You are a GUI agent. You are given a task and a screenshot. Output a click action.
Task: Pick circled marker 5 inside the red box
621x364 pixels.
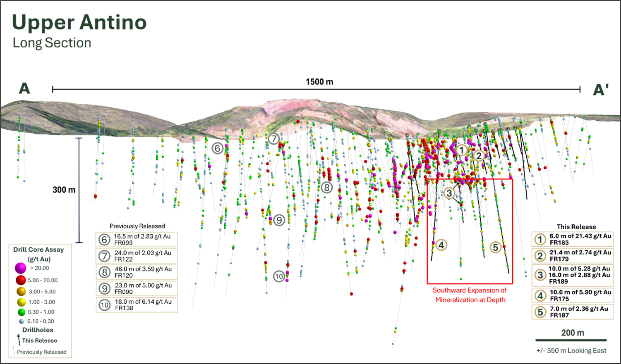pos(495,247)
